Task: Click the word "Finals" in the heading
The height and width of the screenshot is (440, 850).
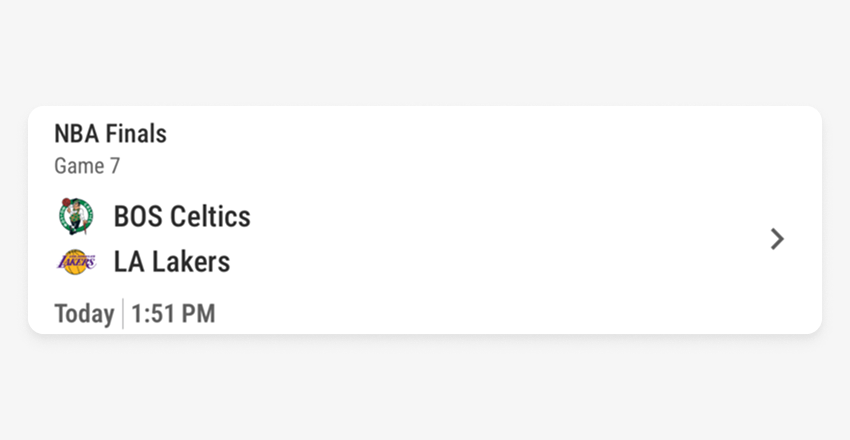Action: (136, 134)
